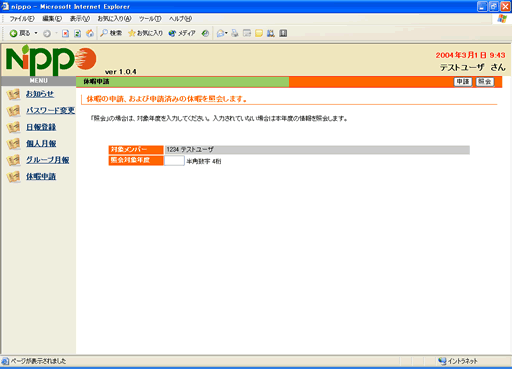Refresh the page with the refresh icon
512x369 pixels.
coord(78,33)
